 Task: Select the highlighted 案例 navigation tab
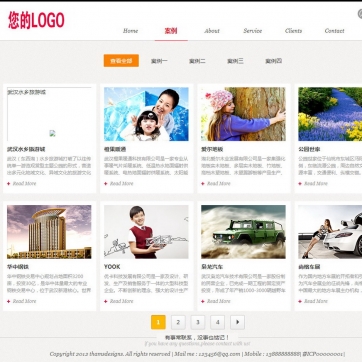(171, 31)
